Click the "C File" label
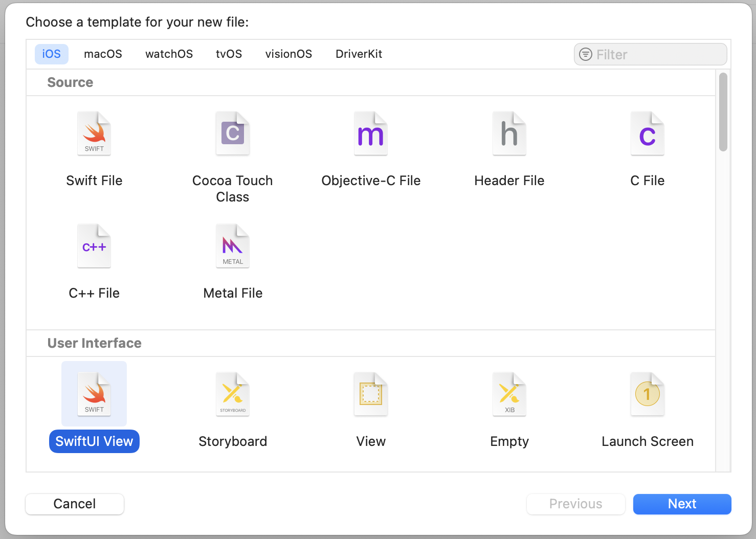The width and height of the screenshot is (756, 539). point(648,181)
